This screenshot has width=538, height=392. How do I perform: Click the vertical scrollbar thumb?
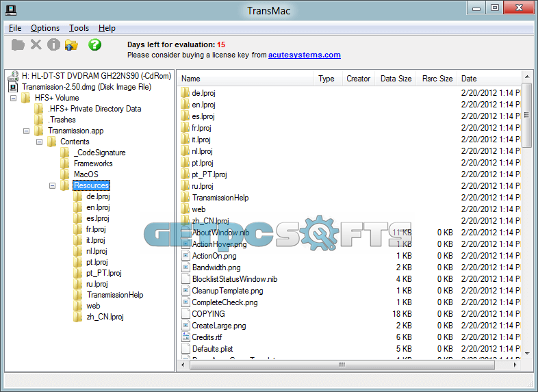(526, 115)
